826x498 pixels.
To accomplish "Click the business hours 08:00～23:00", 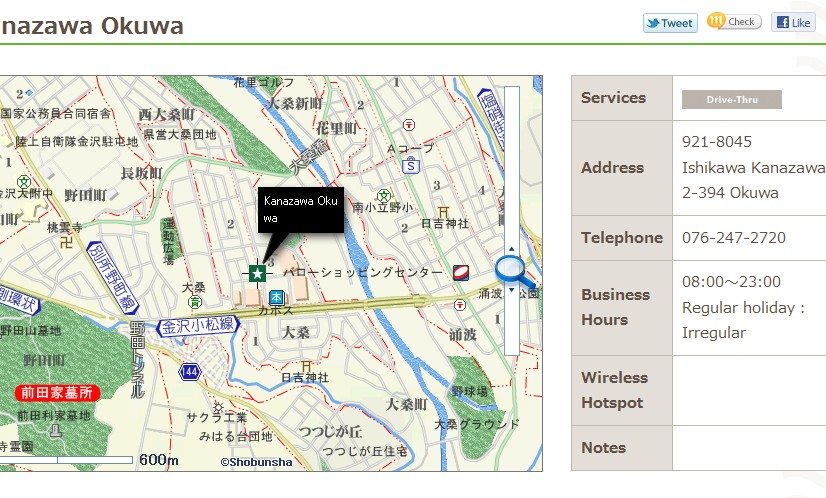I will click(732, 281).
